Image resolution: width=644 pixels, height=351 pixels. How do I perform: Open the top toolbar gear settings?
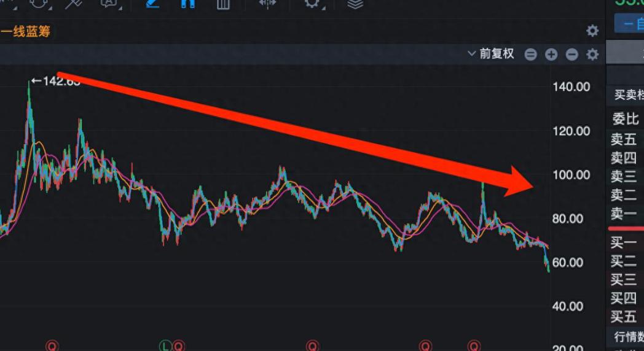(x=312, y=4)
